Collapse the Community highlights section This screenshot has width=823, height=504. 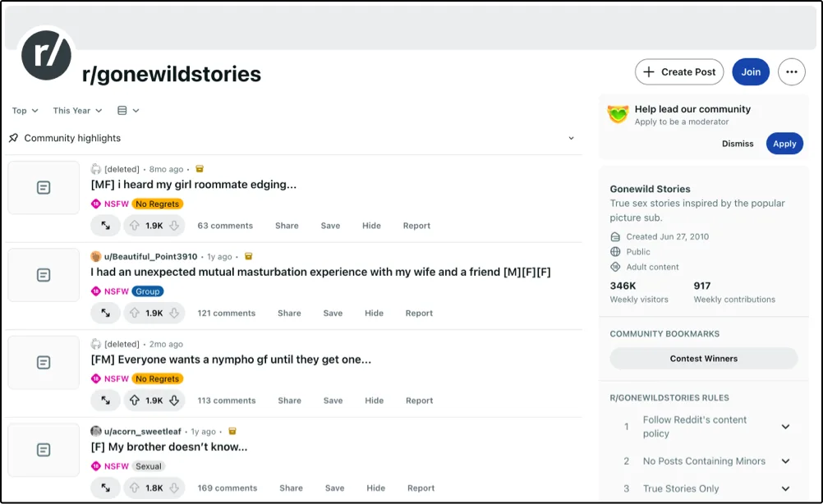click(x=572, y=139)
